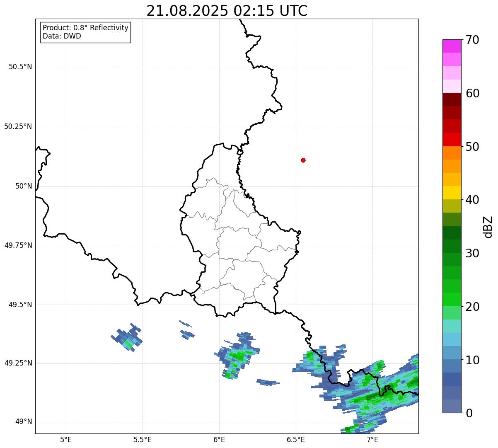
Task: Click the 60 colorbar tick label
Action: (x=472, y=93)
